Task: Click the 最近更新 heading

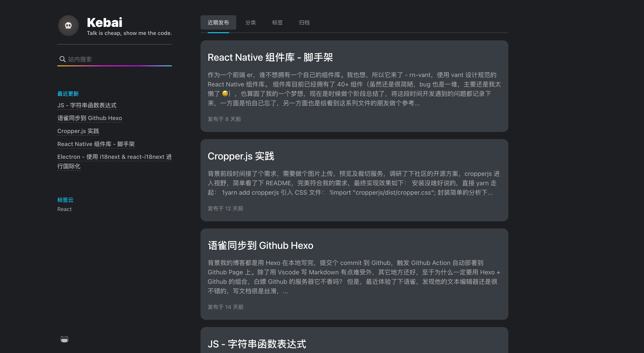Action: click(x=68, y=94)
